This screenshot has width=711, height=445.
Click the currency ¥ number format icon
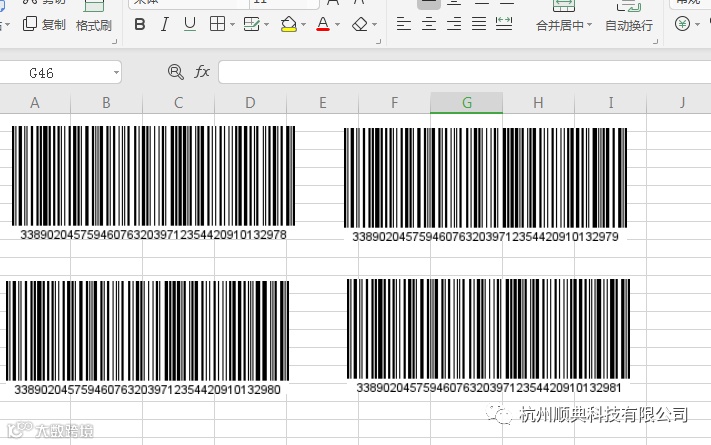pos(682,24)
